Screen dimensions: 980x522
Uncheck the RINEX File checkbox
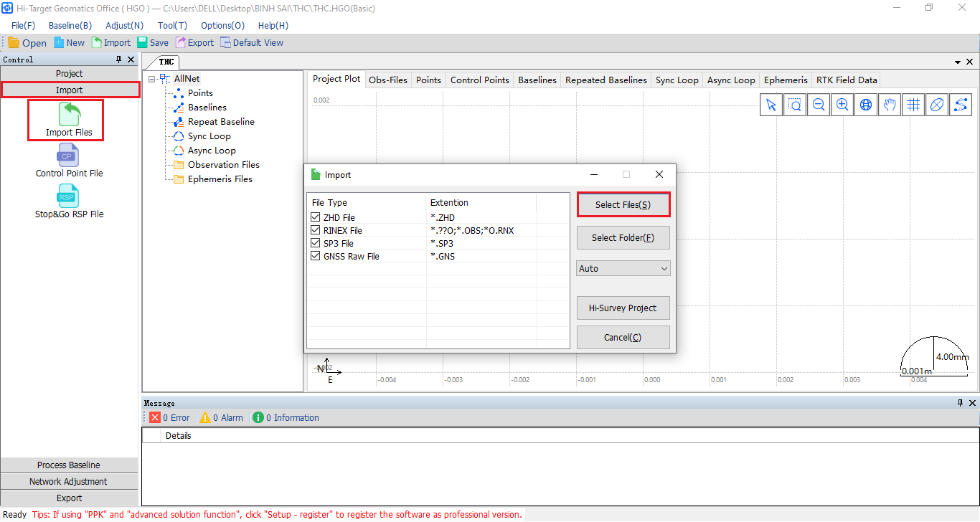pyautogui.click(x=316, y=230)
